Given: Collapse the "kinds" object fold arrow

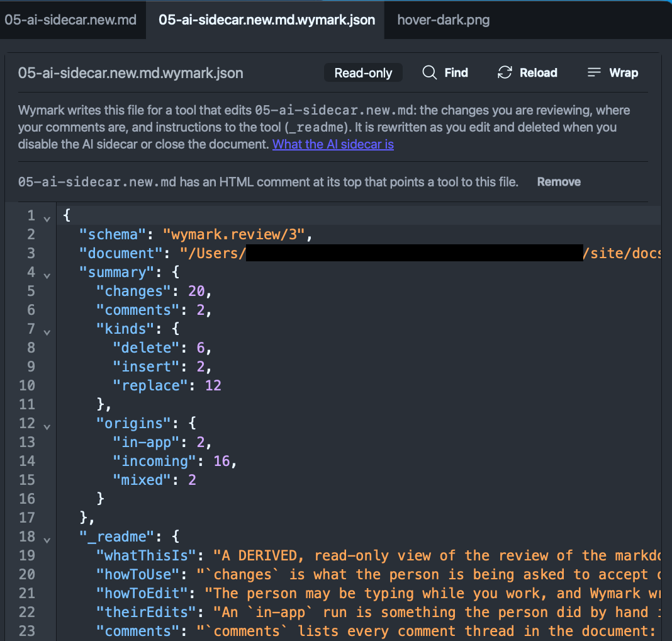Looking at the screenshot, I should (47, 332).
